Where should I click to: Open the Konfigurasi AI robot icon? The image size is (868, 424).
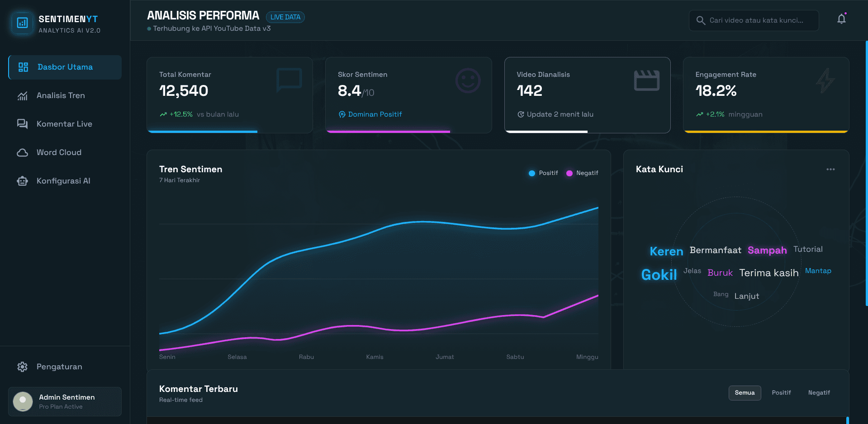coord(23,181)
